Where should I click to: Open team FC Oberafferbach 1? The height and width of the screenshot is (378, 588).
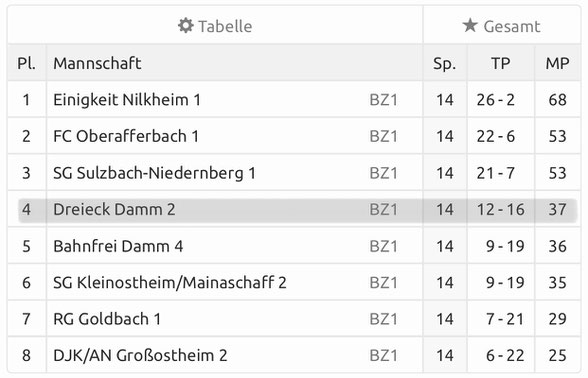[x=126, y=136]
